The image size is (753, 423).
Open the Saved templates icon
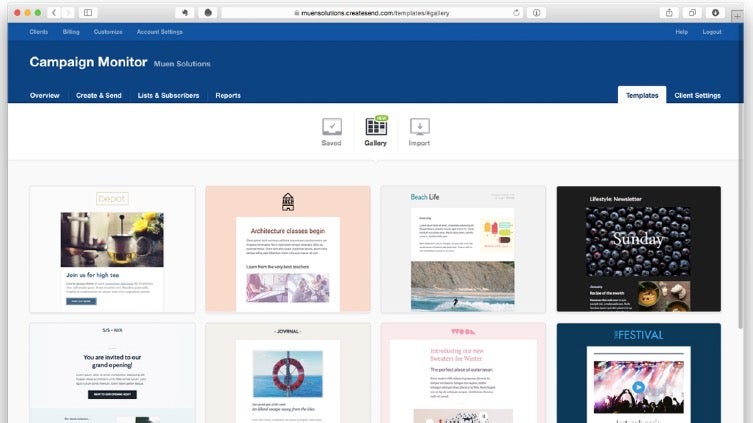click(332, 127)
